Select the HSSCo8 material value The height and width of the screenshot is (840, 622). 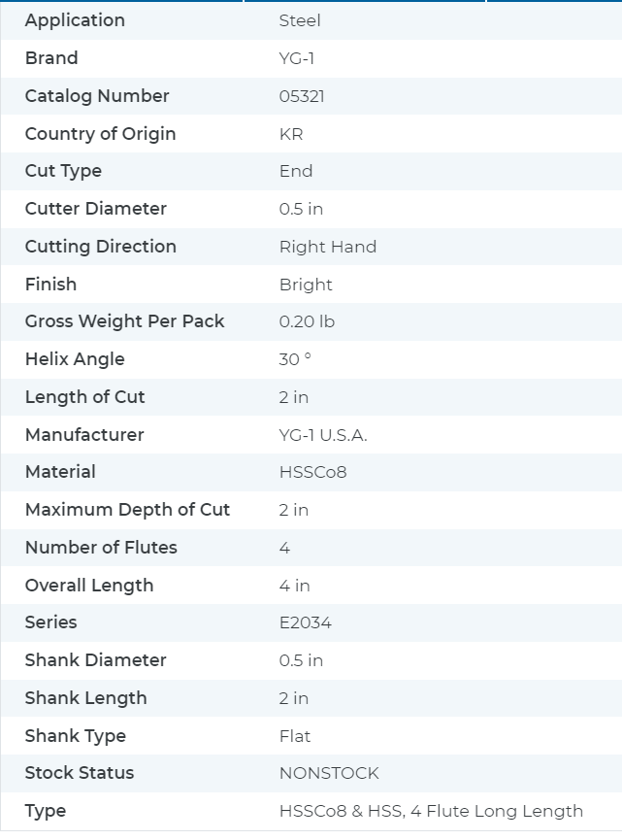(313, 472)
